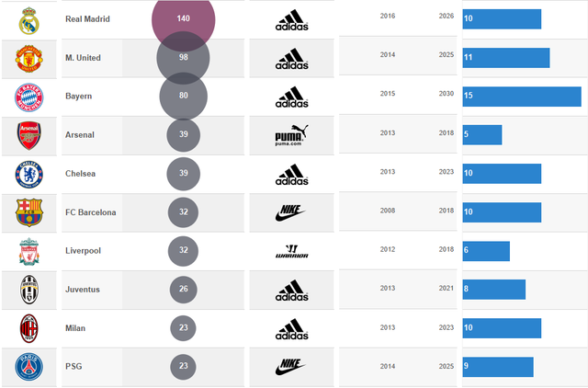
Task: Click the Juventus team name
Action: [83, 290]
